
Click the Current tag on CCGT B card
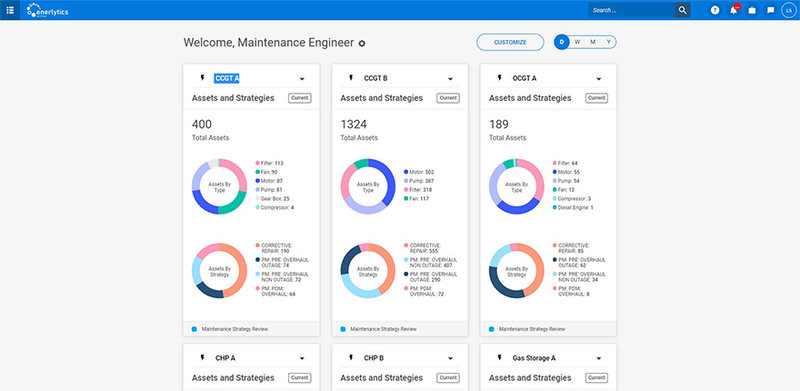pyautogui.click(x=448, y=98)
